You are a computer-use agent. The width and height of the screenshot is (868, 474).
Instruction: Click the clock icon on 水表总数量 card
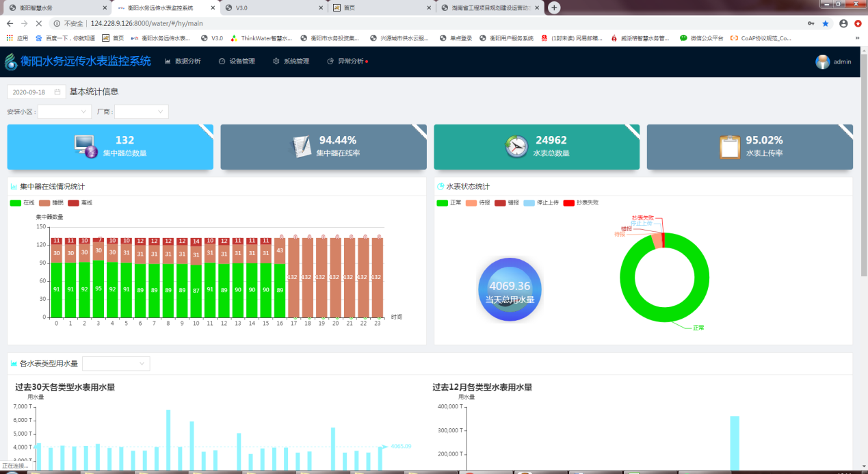516,146
